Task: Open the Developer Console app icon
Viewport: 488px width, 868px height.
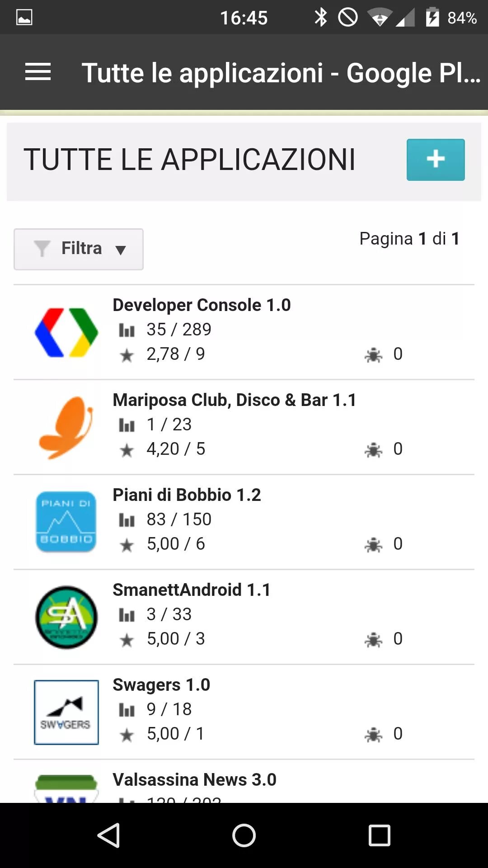Action: (x=66, y=333)
